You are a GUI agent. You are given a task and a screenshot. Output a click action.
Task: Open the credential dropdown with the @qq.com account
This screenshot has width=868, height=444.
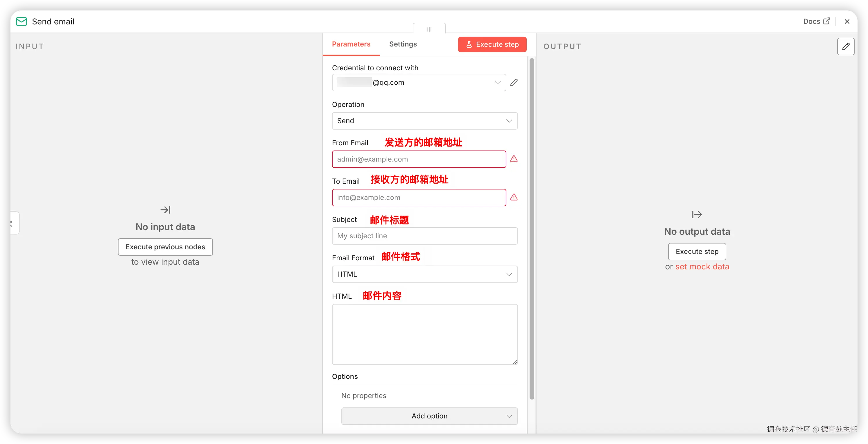419,83
